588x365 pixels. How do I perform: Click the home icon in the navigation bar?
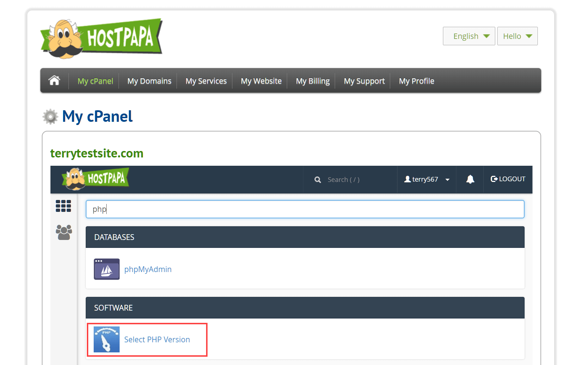click(54, 80)
